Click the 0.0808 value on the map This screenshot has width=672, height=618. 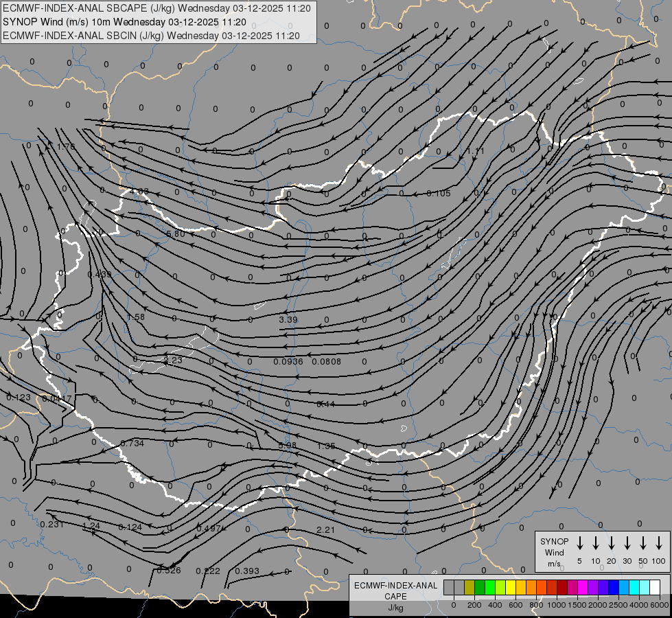coord(326,362)
